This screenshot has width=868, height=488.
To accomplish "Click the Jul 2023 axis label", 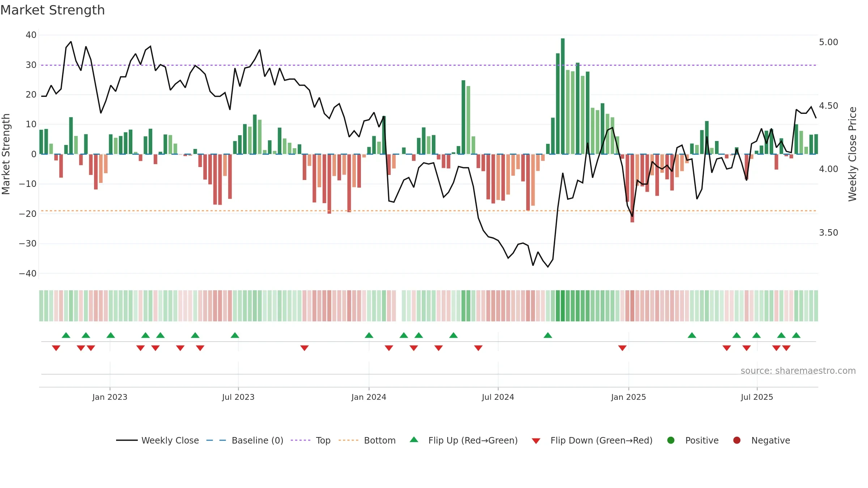I will pos(238,397).
